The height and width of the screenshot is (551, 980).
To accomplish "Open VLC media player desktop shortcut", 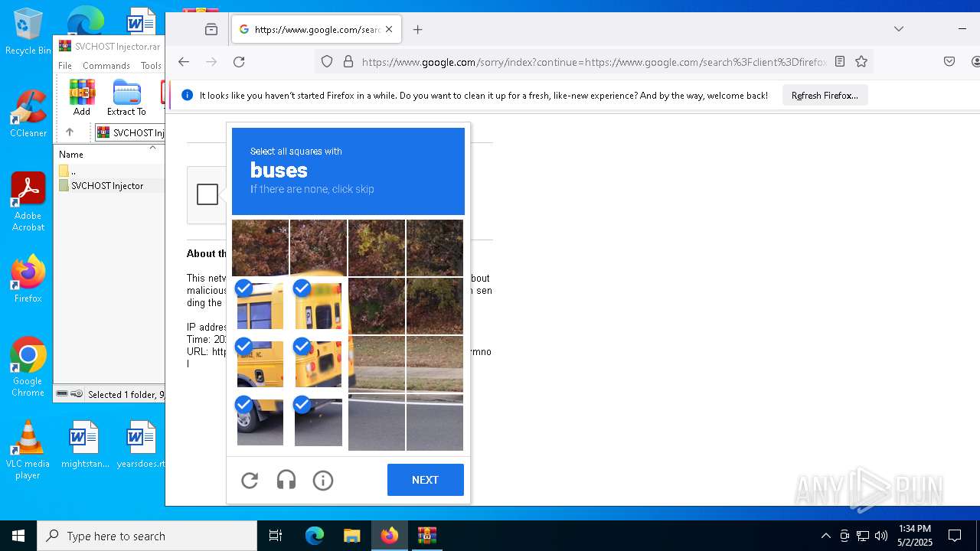I will tap(28, 450).
